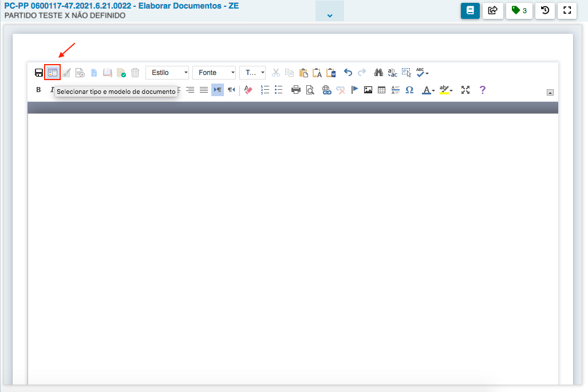Save the document using the disk icon
Image resolution: width=588 pixels, height=392 pixels.
click(38, 72)
